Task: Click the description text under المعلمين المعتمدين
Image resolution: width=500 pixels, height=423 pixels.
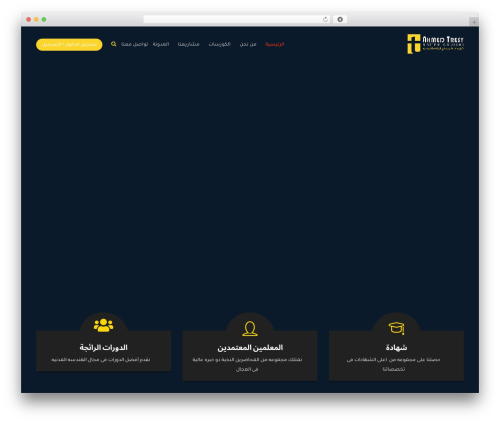Action: (247, 364)
